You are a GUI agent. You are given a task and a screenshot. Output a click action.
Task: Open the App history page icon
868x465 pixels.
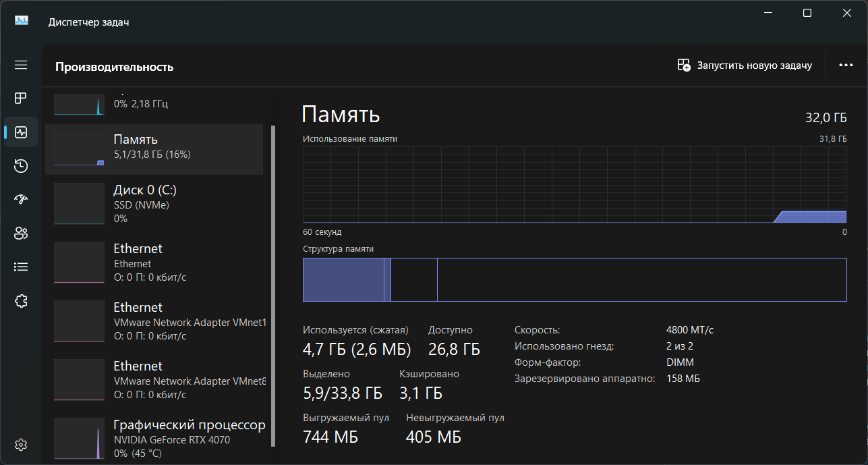[x=21, y=165]
